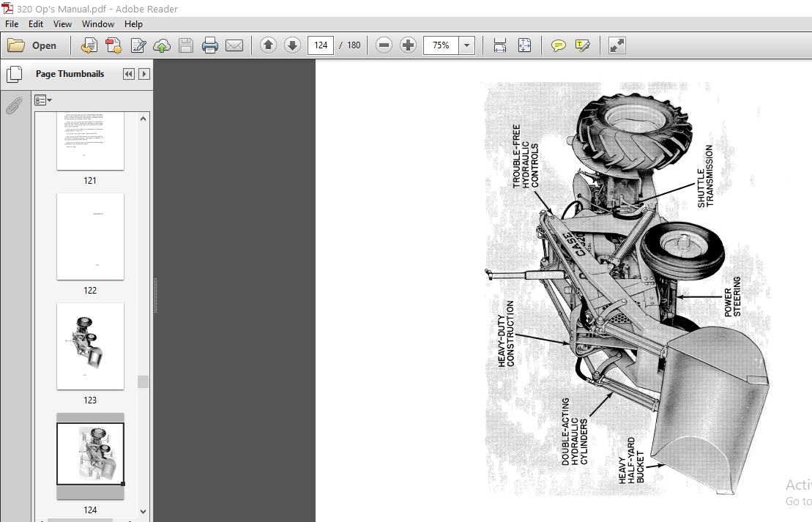Screen dimensions: 812x522
Task: Add a sticky note comment
Action: [558, 45]
